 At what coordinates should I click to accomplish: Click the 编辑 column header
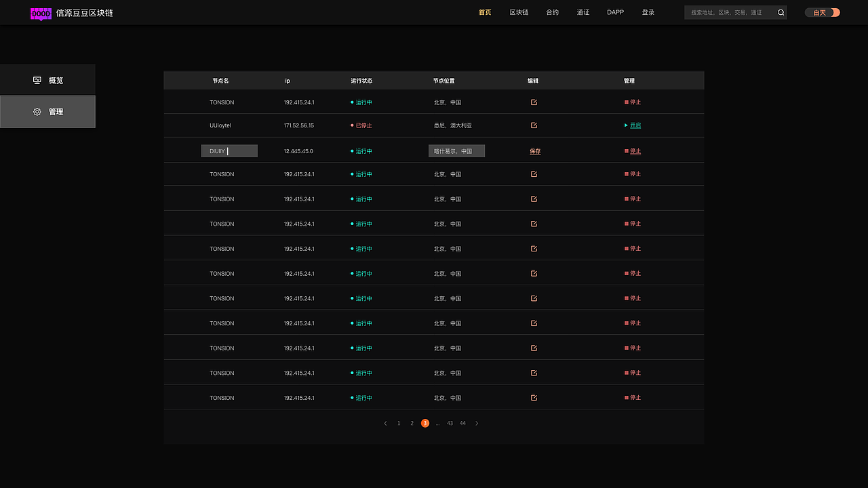533,81
